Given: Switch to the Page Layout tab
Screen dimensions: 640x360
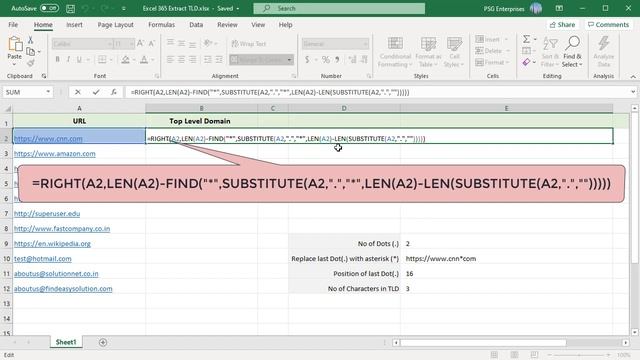Looking at the screenshot, I should [116, 25].
